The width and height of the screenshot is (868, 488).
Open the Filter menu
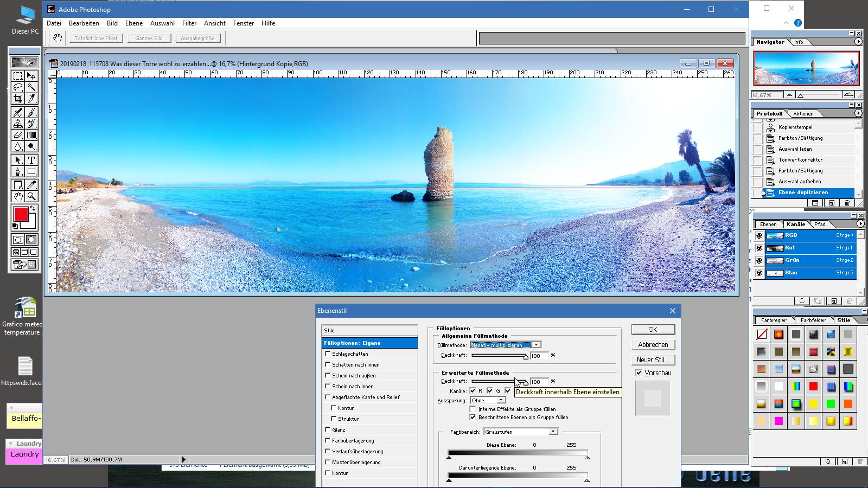click(189, 23)
